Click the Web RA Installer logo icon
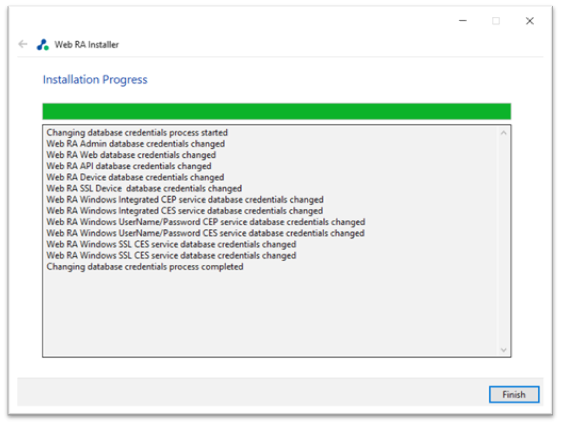561x425 pixels. [43, 45]
